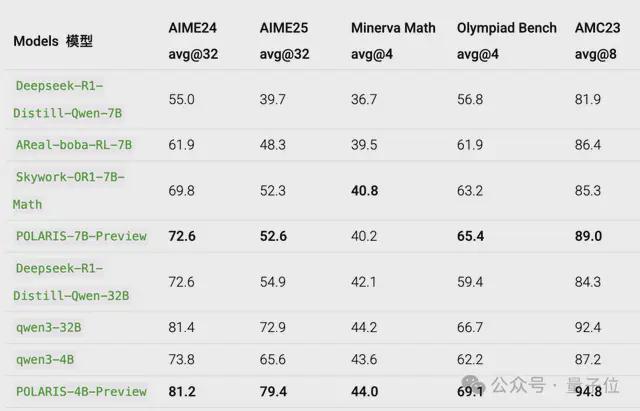Select the Minerva Math column header
This screenshot has width=640, height=411.
pyautogui.click(x=393, y=41)
